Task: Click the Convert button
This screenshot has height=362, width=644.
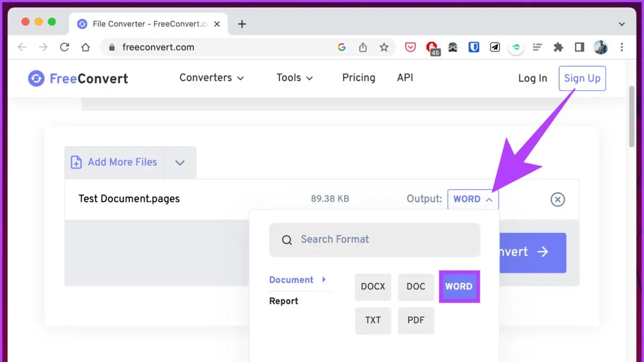Action: coord(532,253)
